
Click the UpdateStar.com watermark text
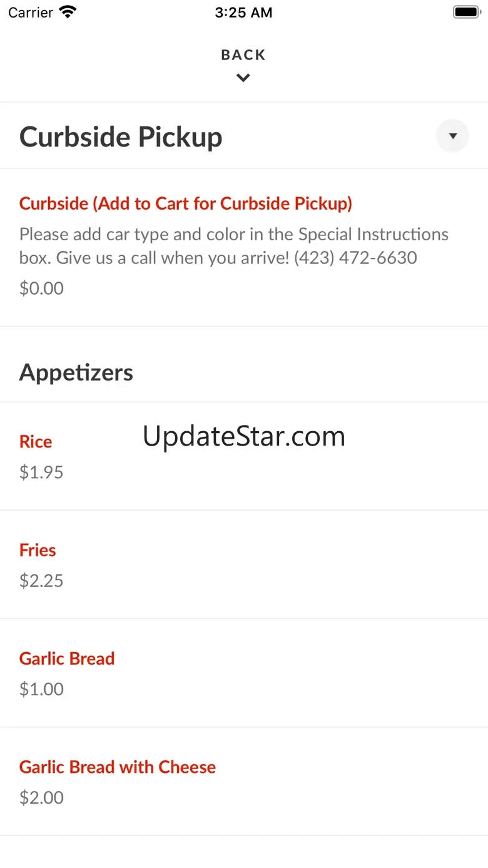[244, 436]
